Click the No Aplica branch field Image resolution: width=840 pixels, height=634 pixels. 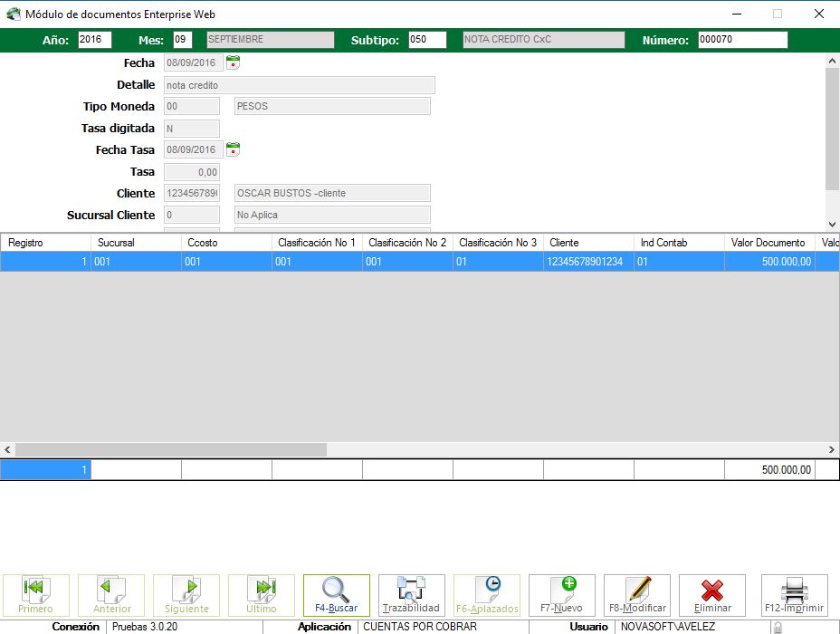coord(333,215)
